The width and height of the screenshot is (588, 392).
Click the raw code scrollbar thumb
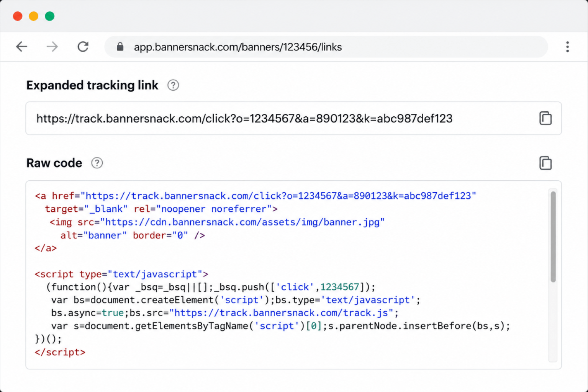coord(553,237)
